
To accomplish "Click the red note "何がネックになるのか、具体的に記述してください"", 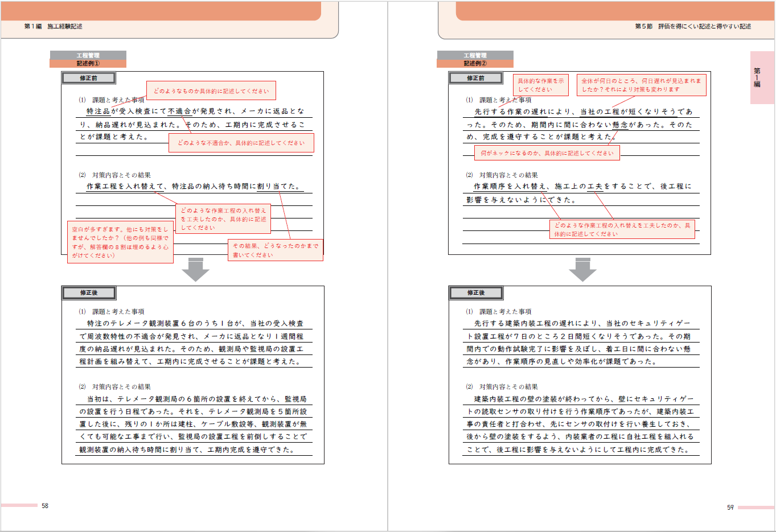I will coord(547,153).
